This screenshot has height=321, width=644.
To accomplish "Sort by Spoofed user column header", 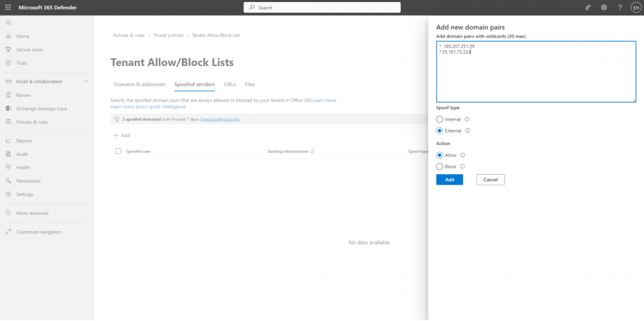I will click(x=138, y=151).
